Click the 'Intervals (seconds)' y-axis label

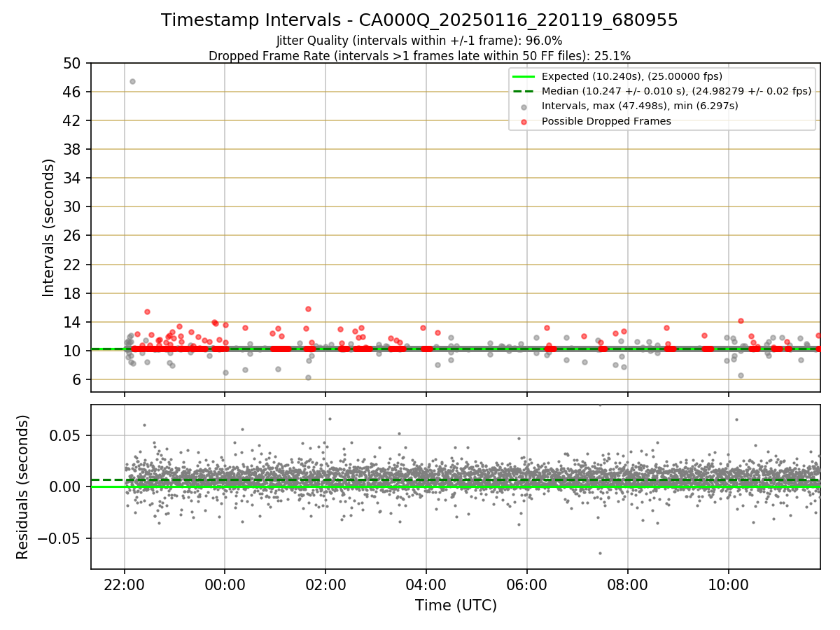(48, 227)
